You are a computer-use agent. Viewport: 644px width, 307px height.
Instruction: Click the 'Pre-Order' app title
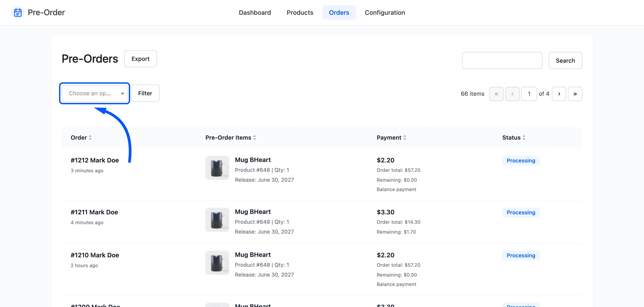point(46,13)
